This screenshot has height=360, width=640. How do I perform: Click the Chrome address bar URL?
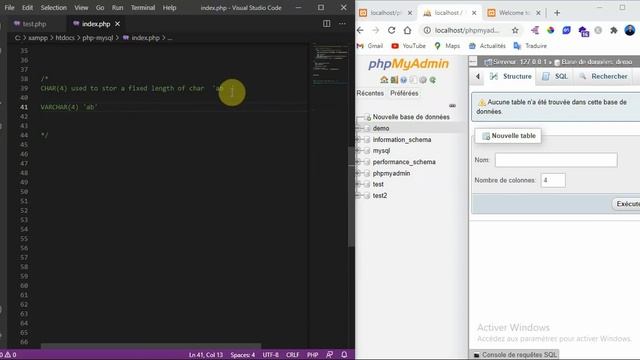467,30
